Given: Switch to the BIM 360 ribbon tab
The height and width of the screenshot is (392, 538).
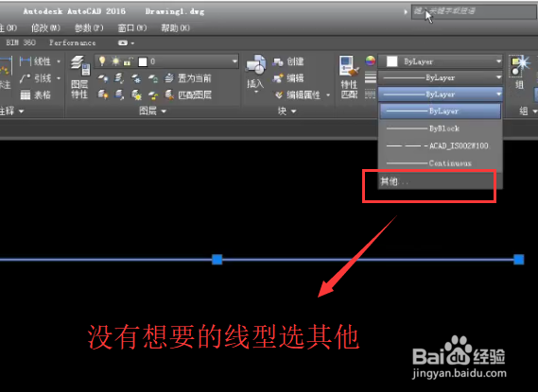Looking at the screenshot, I should [x=21, y=43].
